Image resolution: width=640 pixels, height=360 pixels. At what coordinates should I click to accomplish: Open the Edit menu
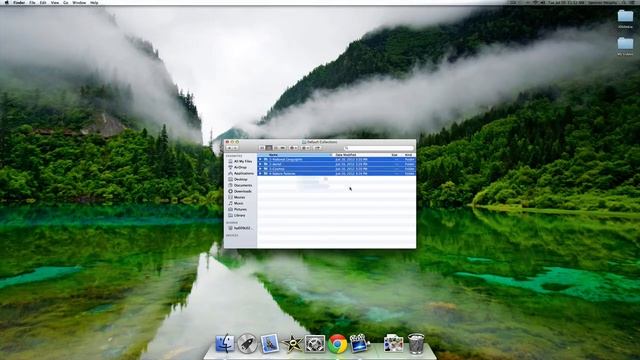click(43, 2)
